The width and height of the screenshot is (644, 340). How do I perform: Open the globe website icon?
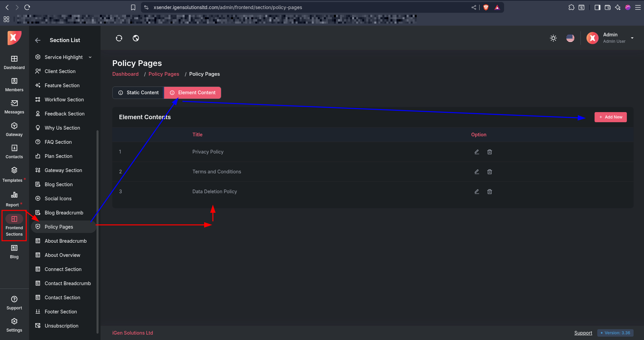pos(136,38)
